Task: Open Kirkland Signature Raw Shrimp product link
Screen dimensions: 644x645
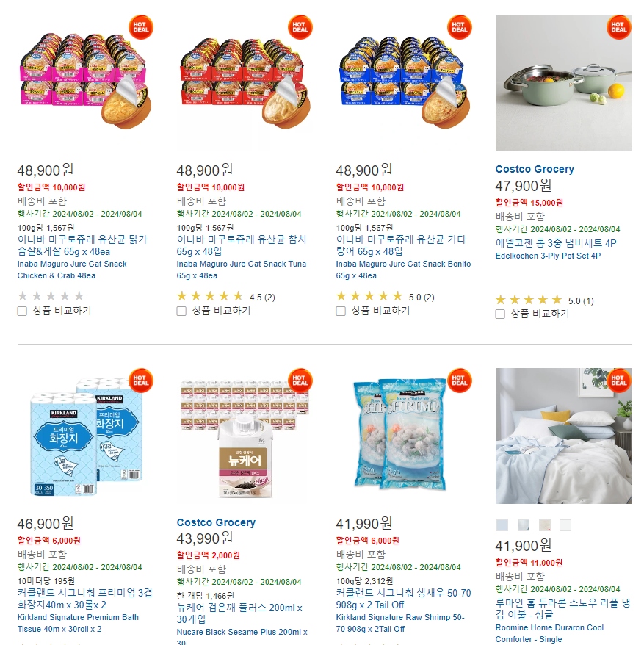Action: coord(400,623)
